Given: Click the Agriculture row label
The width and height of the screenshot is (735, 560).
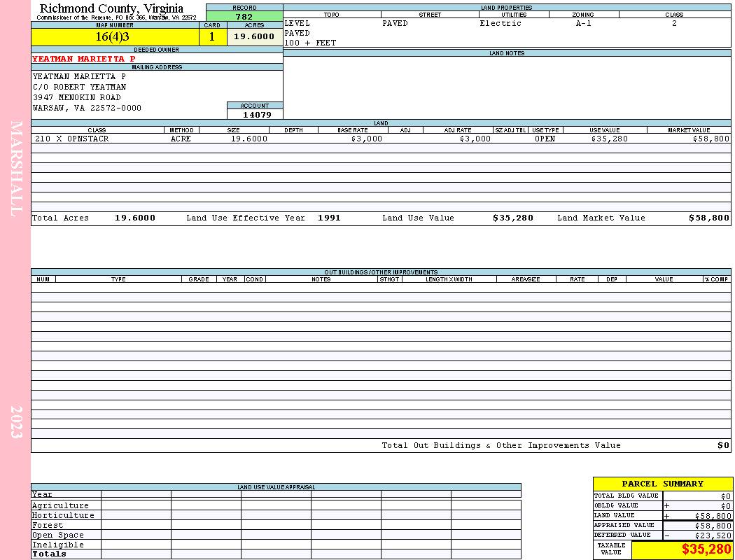Looking at the screenshot, I should coord(60,505).
